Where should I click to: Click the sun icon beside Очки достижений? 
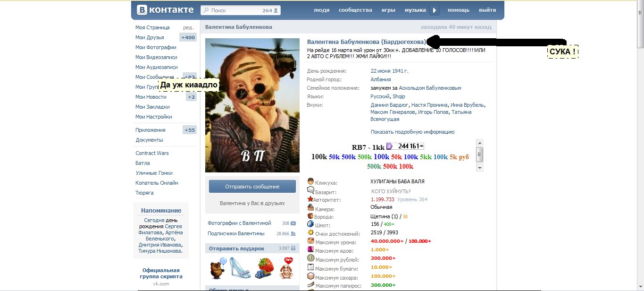click(310, 233)
